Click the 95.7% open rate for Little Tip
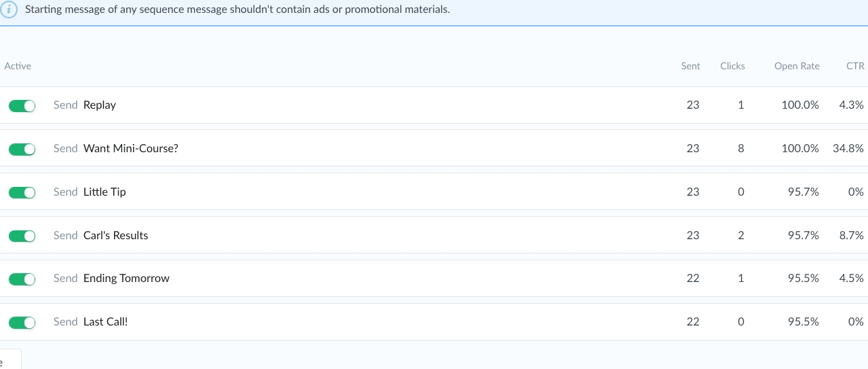 click(804, 192)
